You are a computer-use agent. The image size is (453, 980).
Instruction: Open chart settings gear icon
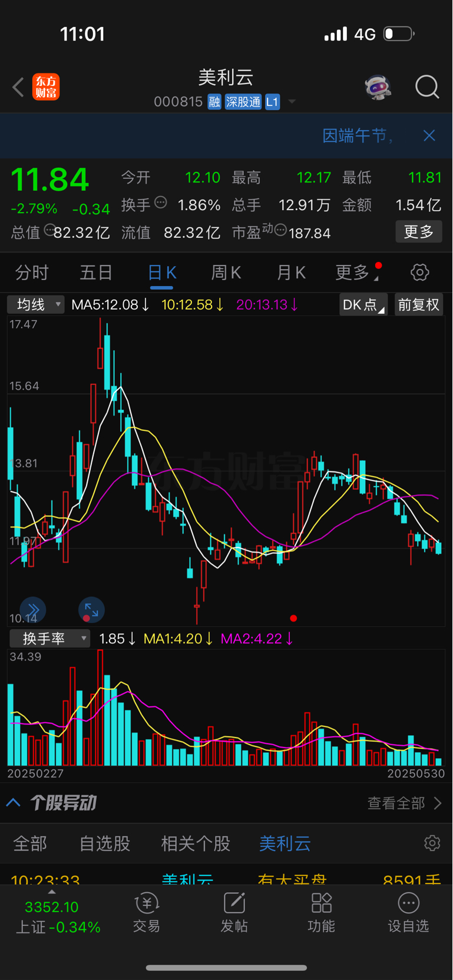419,272
